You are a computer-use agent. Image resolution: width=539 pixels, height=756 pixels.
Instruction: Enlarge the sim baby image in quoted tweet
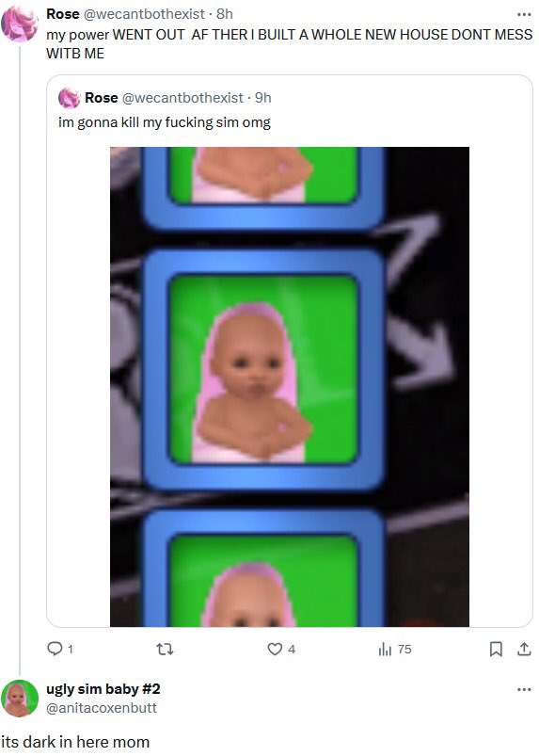(x=290, y=387)
